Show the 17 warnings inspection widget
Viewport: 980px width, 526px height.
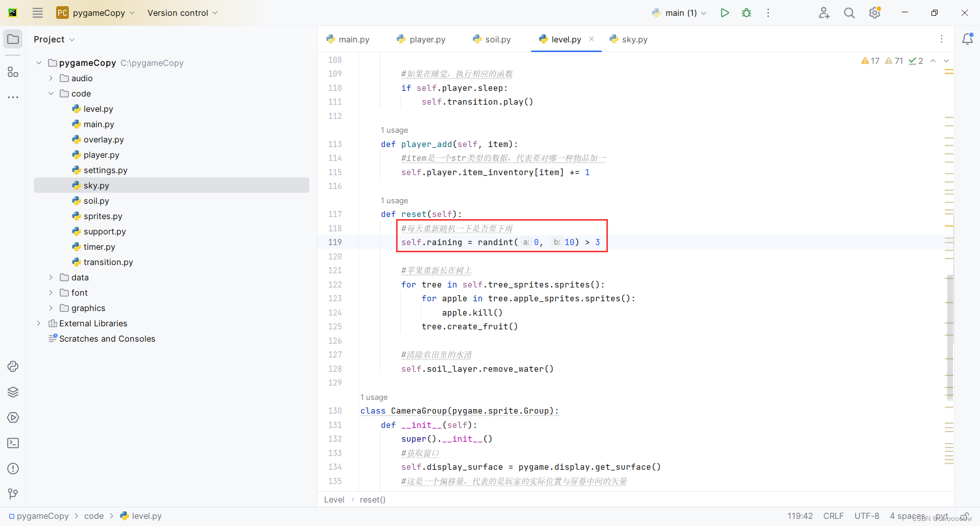[x=870, y=61]
